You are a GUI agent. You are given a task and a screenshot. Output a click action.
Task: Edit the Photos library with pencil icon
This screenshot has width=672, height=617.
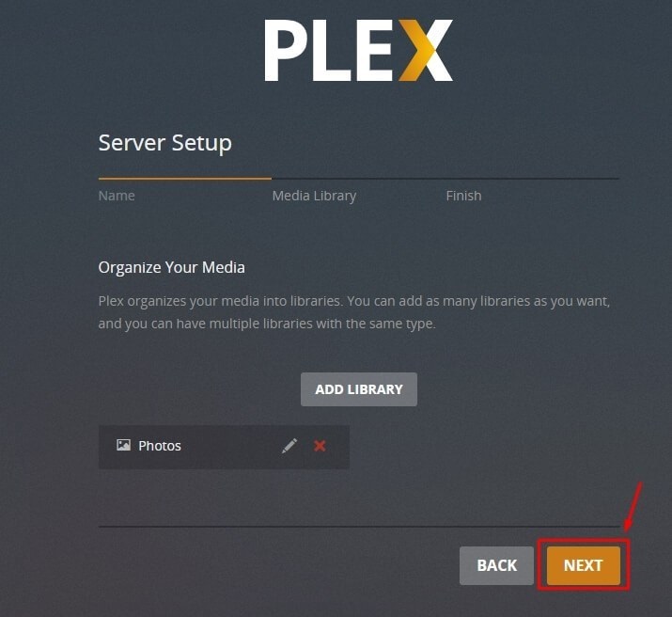(x=289, y=446)
